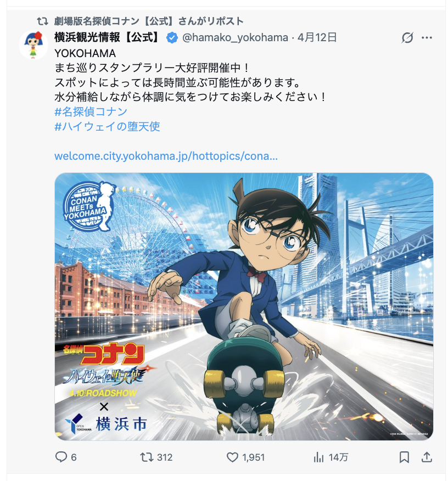Viewport: 448px width, 481px height.
Task: Click the blue verified badge
Action: point(172,38)
